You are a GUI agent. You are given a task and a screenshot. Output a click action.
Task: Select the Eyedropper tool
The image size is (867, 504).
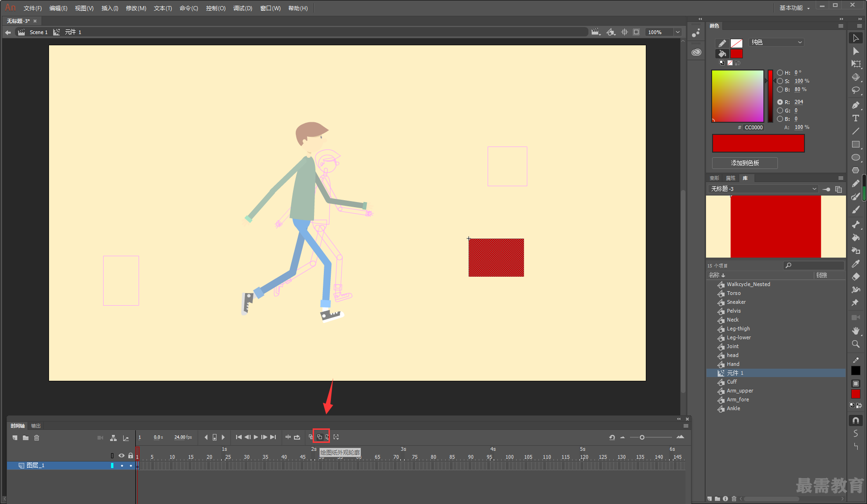[856, 264]
